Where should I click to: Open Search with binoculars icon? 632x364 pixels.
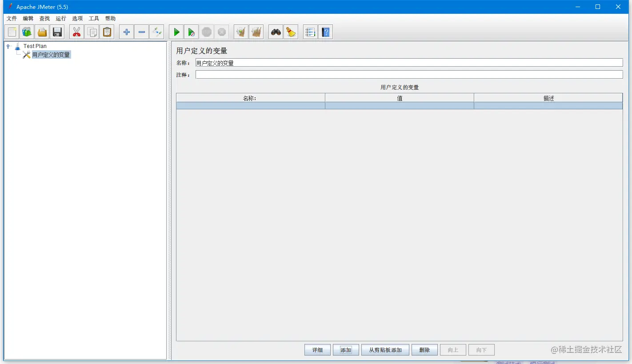point(276,32)
